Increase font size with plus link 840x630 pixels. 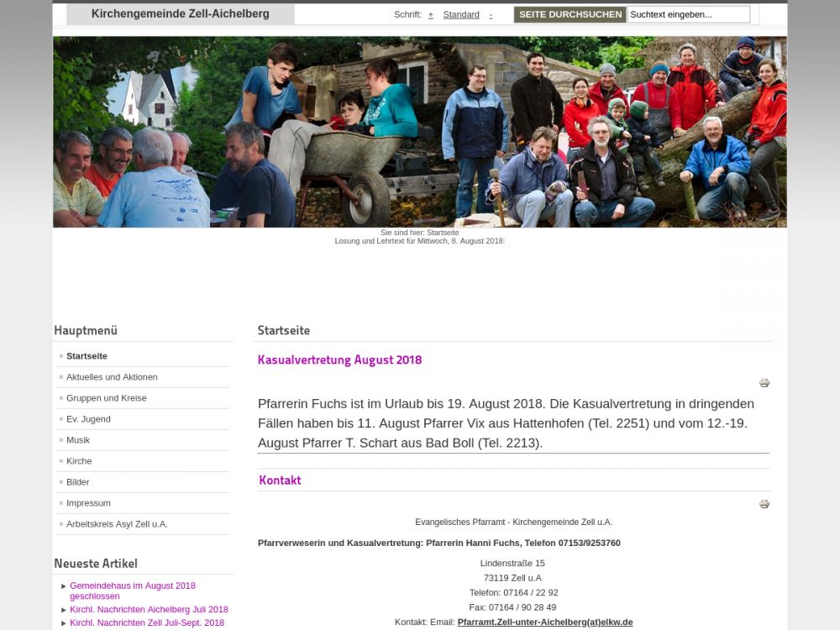431,15
